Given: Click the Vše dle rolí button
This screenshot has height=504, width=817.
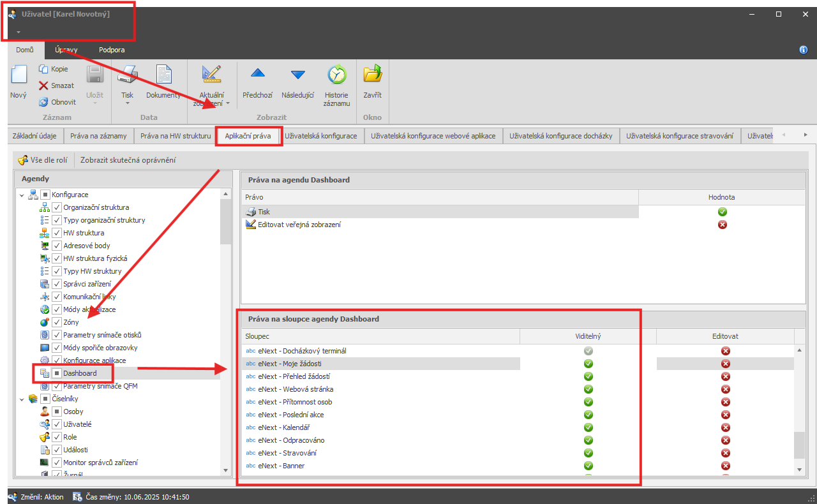Looking at the screenshot, I should 43,160.
